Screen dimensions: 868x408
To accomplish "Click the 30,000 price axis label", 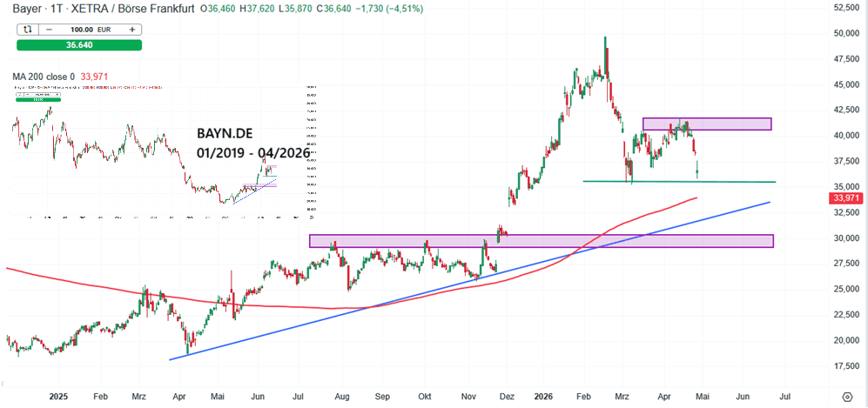I will 846,238.
